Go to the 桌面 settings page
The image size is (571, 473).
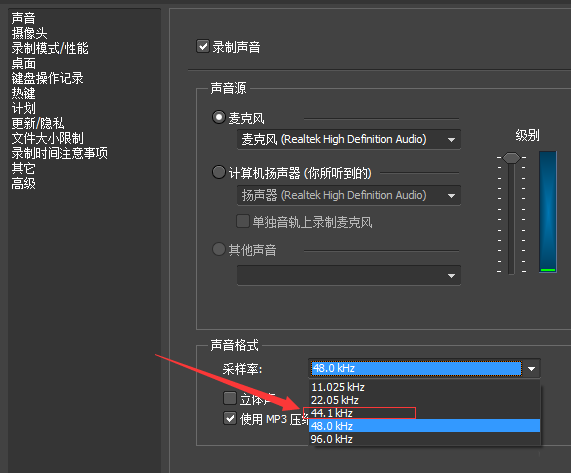point(24,63)
